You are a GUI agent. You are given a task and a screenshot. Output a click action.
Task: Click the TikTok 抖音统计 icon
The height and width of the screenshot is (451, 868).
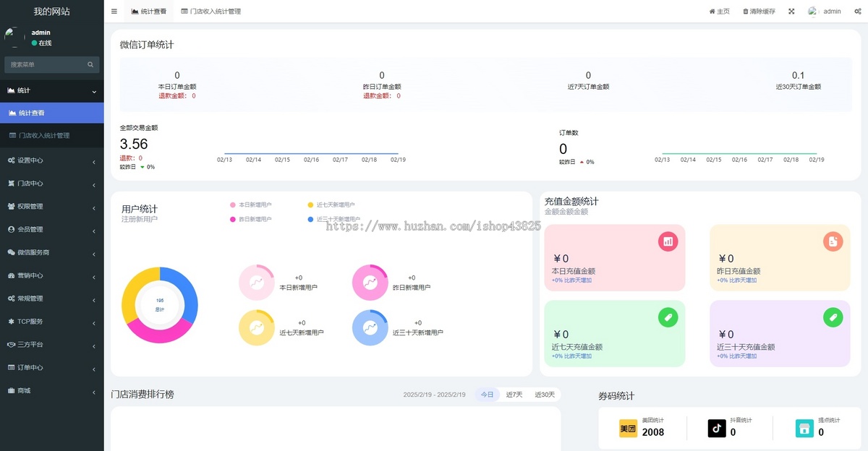[717, 429]
